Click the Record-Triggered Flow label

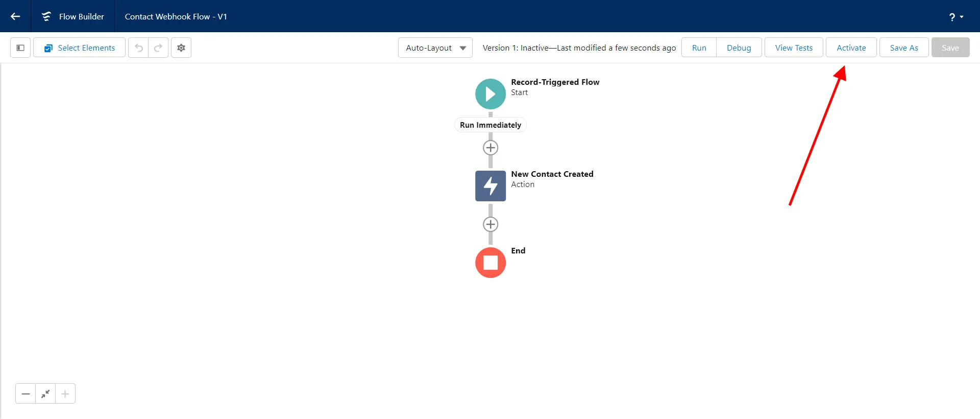point(555,82)
